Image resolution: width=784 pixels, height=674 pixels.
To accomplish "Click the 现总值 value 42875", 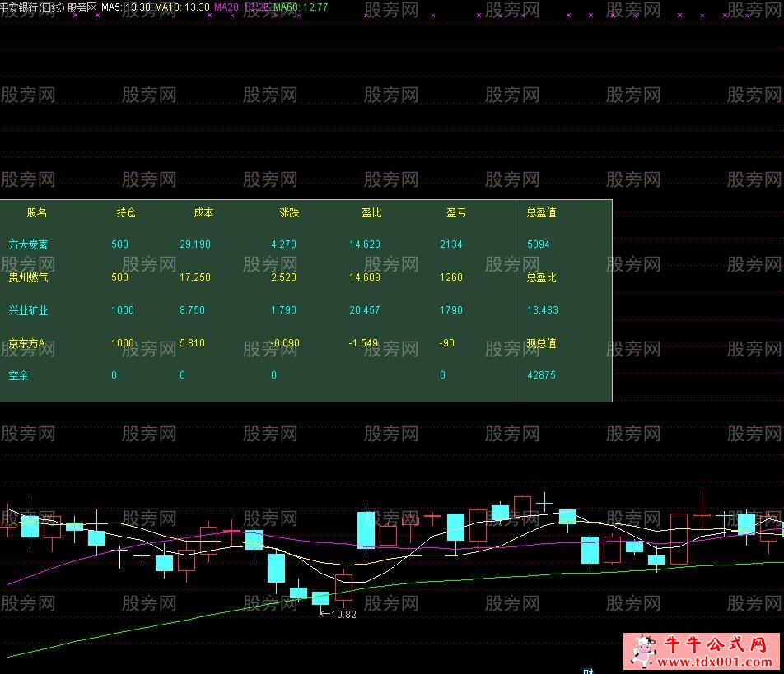I will coord(540,375).
